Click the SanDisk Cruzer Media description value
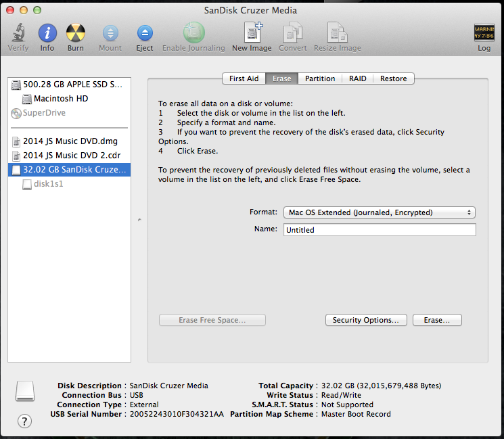Image resolution: width=504 pixels, height=439 pixels. (x=168, y=386)
